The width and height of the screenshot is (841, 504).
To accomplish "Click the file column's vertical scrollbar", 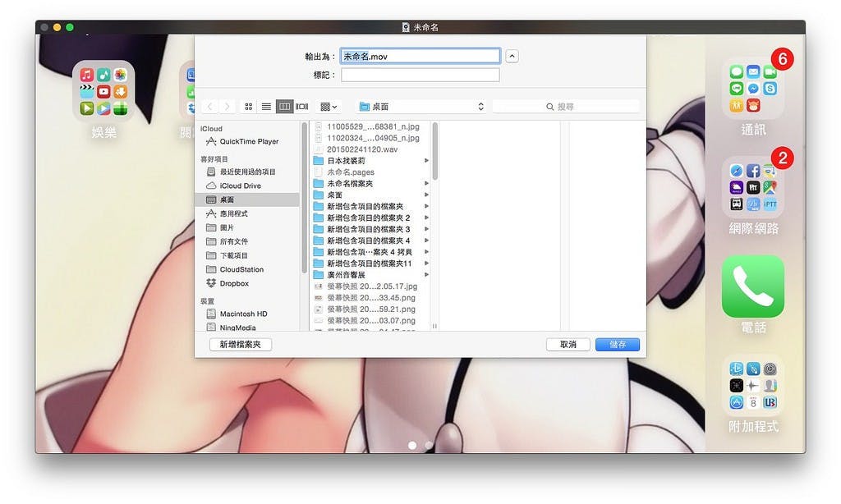I will pyautogui.click(x=434, y=151).
